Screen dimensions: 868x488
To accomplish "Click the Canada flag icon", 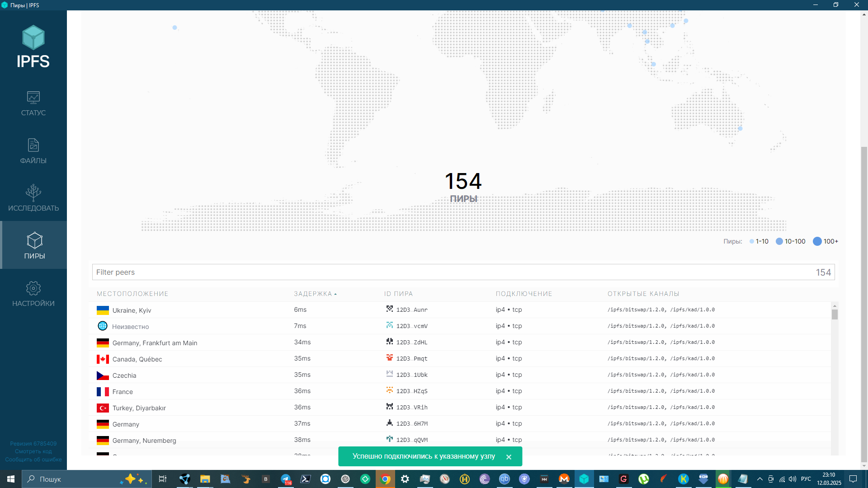I will pos(103,359).
